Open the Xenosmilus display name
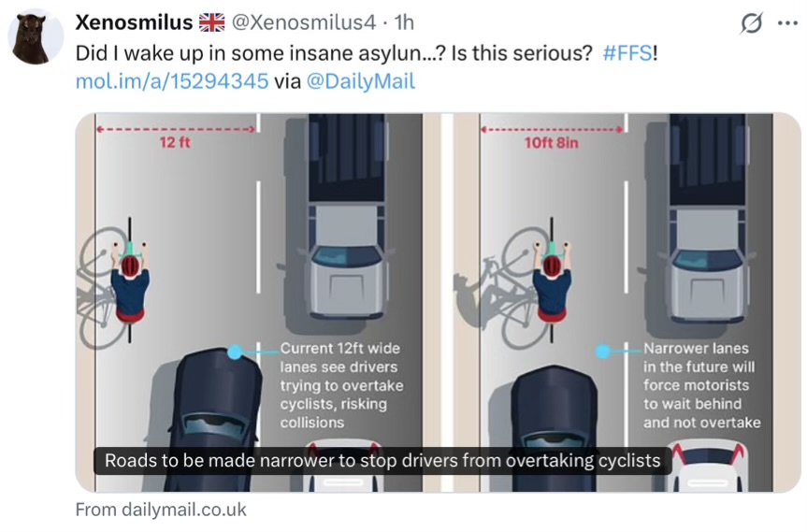Screen dimensions: 807x532 coord(134,22)
